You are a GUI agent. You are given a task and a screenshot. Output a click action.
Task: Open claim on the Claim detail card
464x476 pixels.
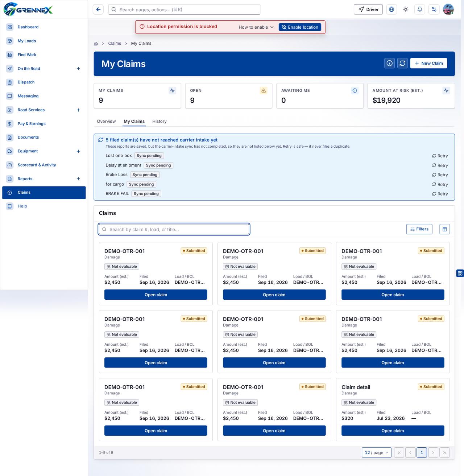coord(393,431)
